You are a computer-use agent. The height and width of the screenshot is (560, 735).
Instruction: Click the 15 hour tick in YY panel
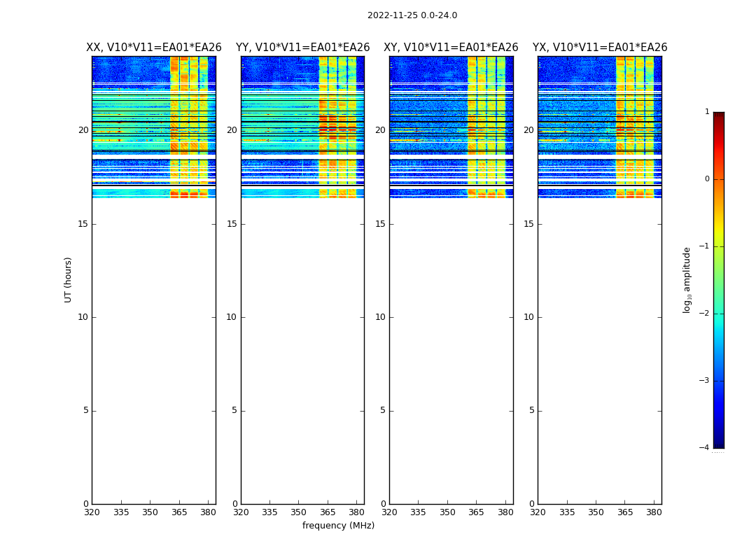tap(232, 224)
